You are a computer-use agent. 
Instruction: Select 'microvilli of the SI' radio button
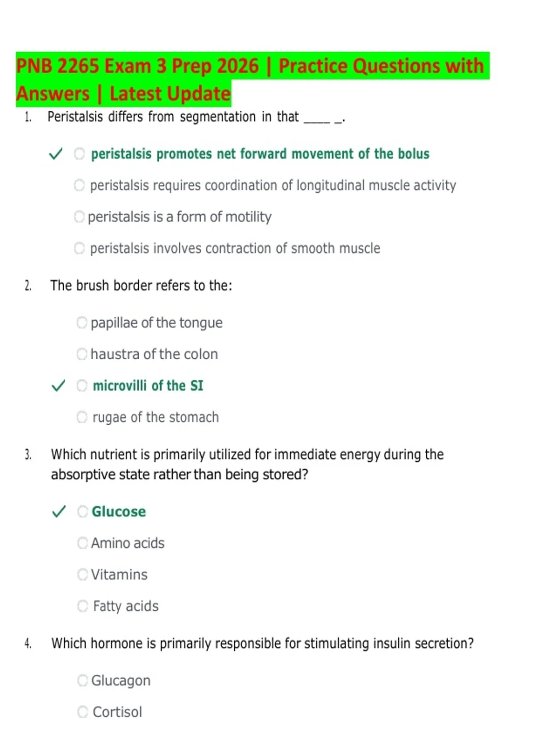(x=82, y=386)
